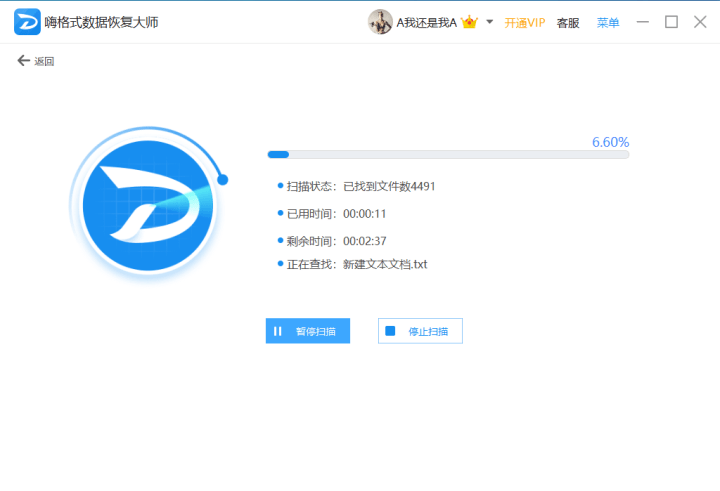Click the VIP crown icon beside username
Viewport: 720px width, 491px height.
coord(469,22)
